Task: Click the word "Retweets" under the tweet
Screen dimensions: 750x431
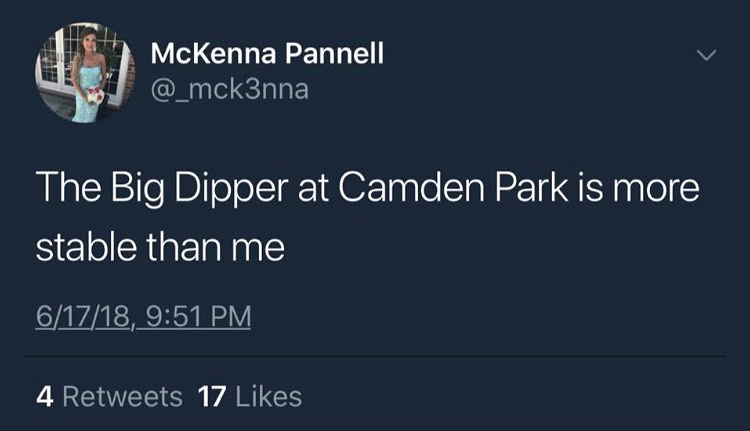Action: [x=122, y=397]
